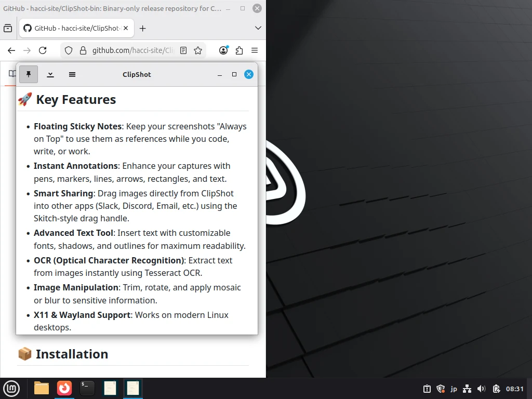Click the site padlock security icon
Viewport: 532px width, 399px height.
83,50
